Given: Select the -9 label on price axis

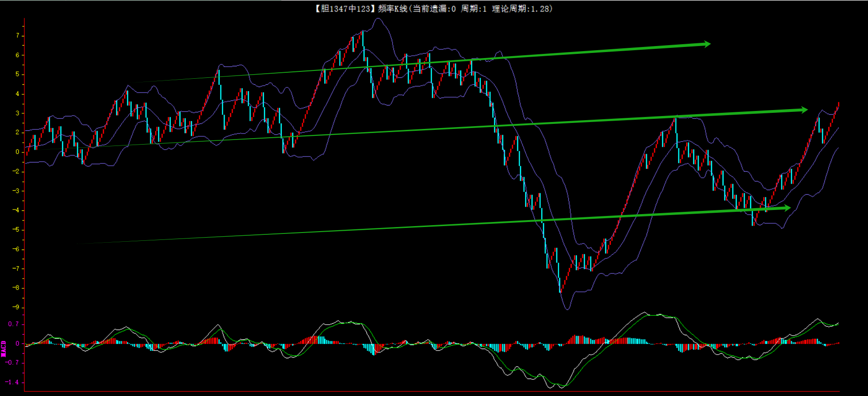Looking at the screenshot, I should [x=16, y=307].
